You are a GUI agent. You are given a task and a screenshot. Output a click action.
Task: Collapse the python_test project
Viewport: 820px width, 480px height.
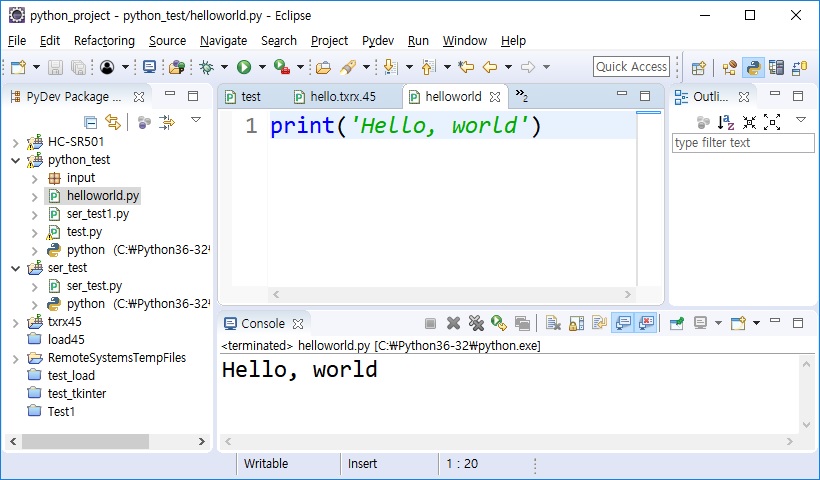15,160
